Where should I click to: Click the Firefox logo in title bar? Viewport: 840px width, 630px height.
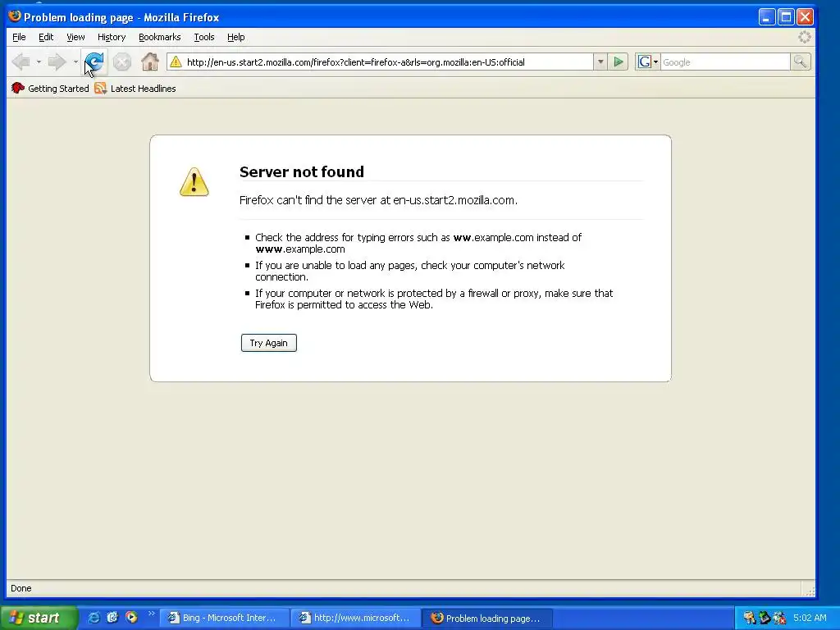[x=15, y=16]
